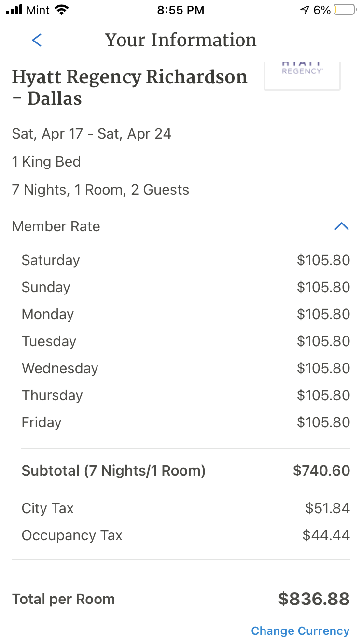Tap the Occupancy Tax amount $44.44
The width and height of the screenshot is (362, 644).
tap(326, 535)
